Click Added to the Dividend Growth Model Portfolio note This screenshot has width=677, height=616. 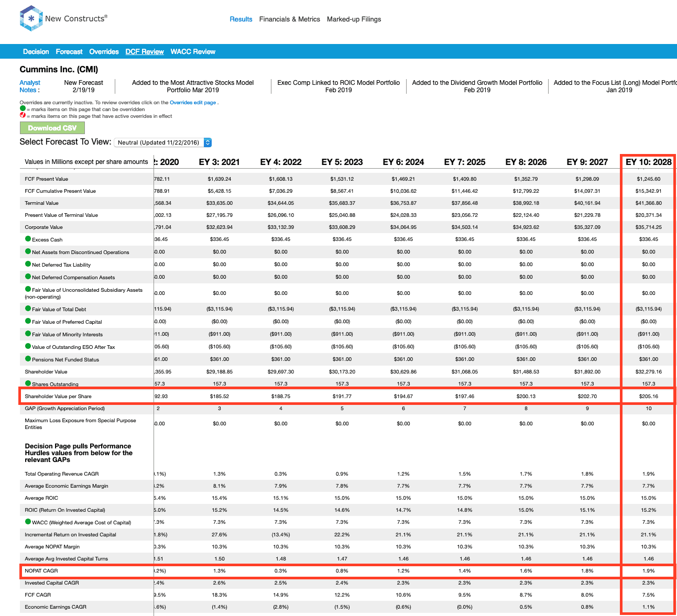coord(477,86)
